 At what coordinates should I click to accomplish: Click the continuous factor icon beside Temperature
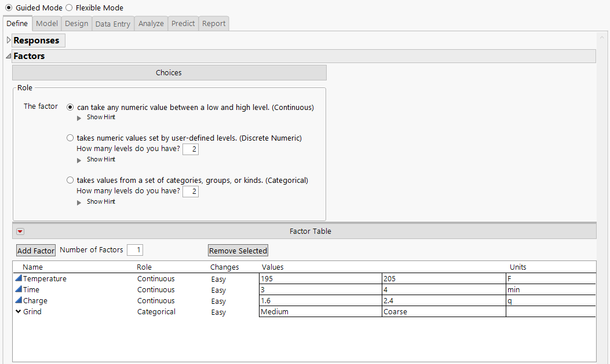18,278
